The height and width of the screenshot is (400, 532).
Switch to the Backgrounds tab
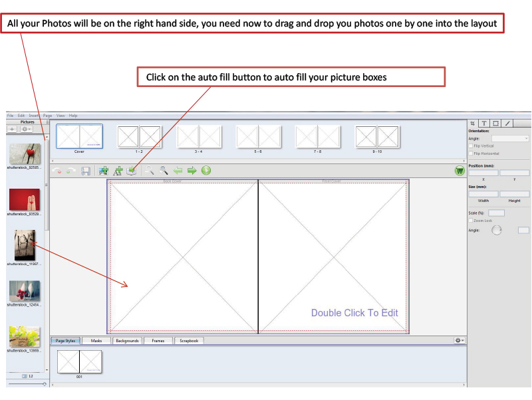coord(126,341)
